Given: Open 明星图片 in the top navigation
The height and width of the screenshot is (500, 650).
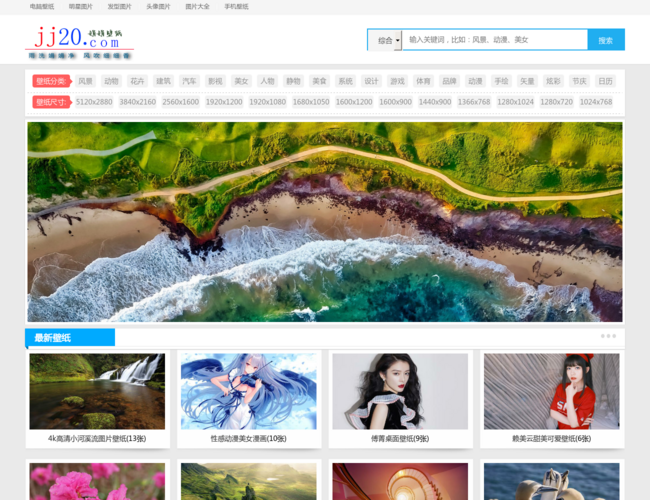Looking at the screenshot, I should pyautogui.click(x=81, y=7).
